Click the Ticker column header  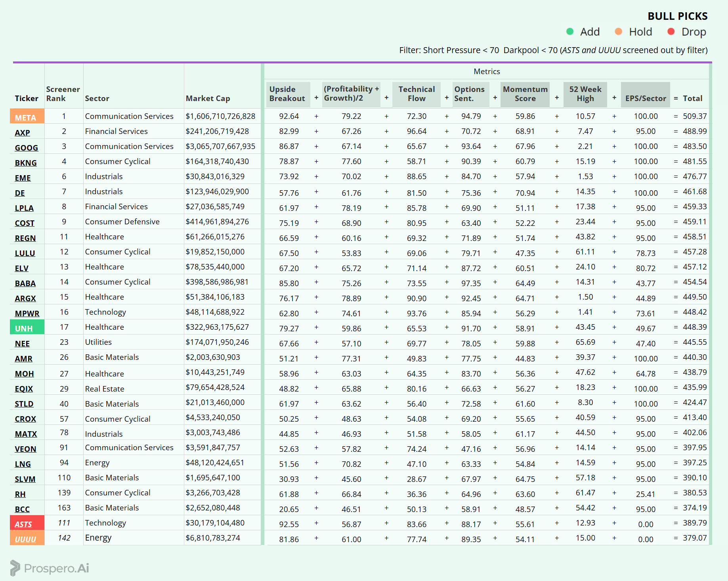tap(27, 98)
